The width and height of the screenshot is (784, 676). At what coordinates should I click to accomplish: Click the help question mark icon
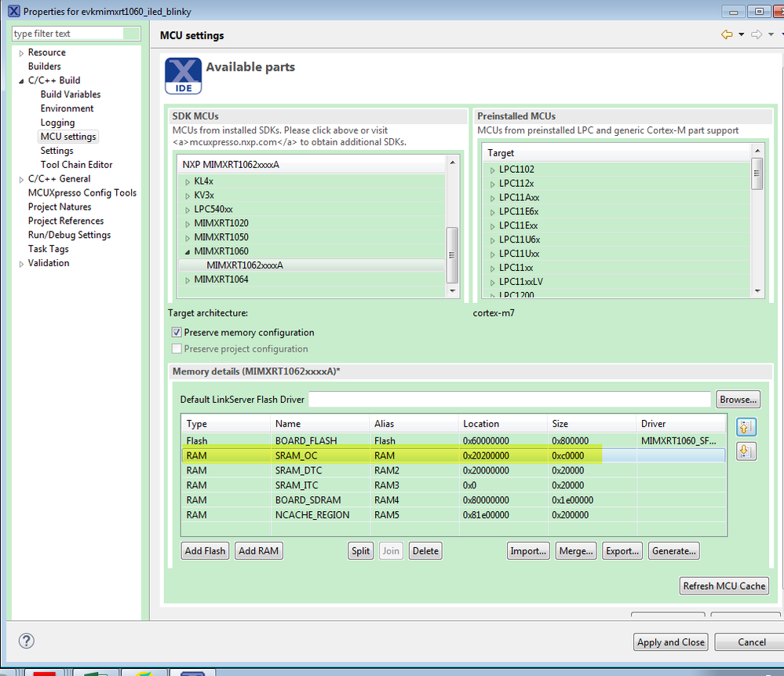pyautogui.click(x=27, y=641)
